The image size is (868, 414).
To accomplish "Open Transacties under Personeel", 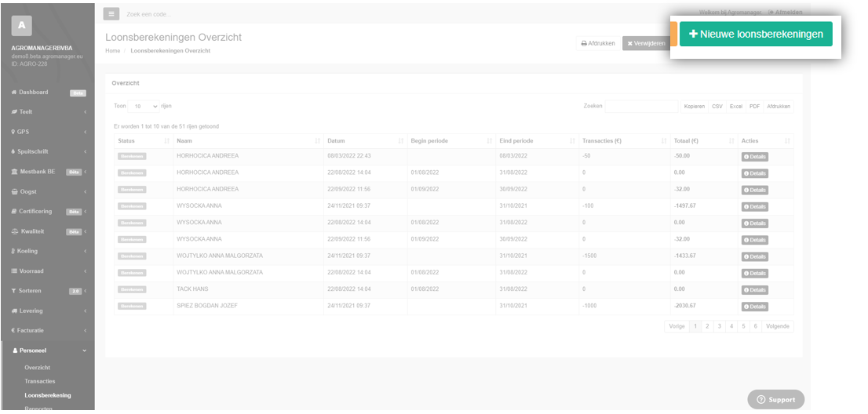I will point(40,381).
